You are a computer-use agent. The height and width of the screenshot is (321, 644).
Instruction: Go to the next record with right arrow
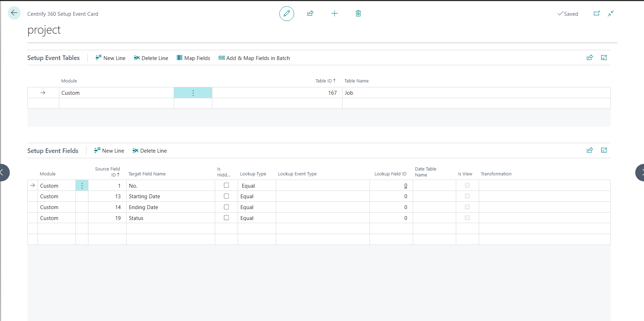point(641,172)
